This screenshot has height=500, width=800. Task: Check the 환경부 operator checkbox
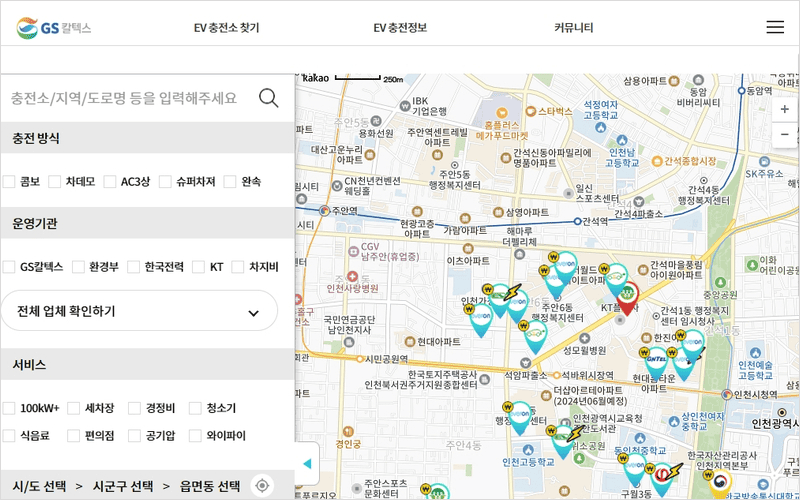[78, 267]
